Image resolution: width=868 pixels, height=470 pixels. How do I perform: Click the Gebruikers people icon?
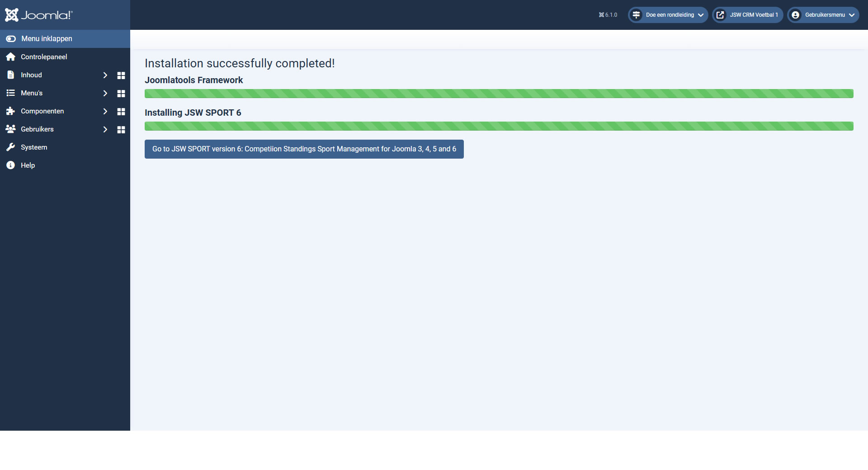[11, 129]
